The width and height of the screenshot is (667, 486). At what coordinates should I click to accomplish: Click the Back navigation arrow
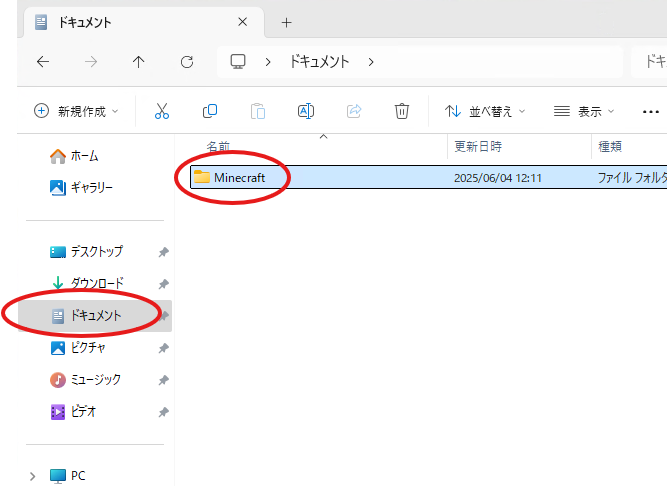(43, 62)
